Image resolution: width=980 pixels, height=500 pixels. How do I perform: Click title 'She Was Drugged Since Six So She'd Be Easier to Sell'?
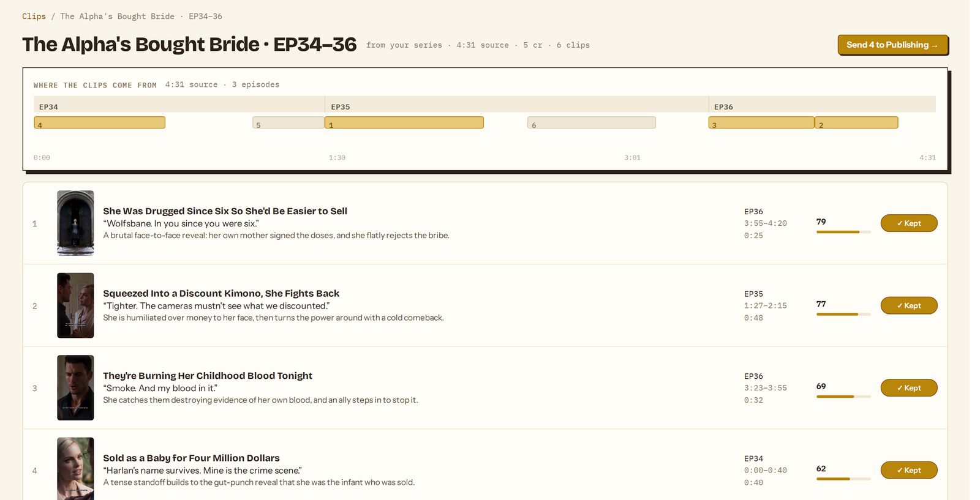[x=225, y=211]
